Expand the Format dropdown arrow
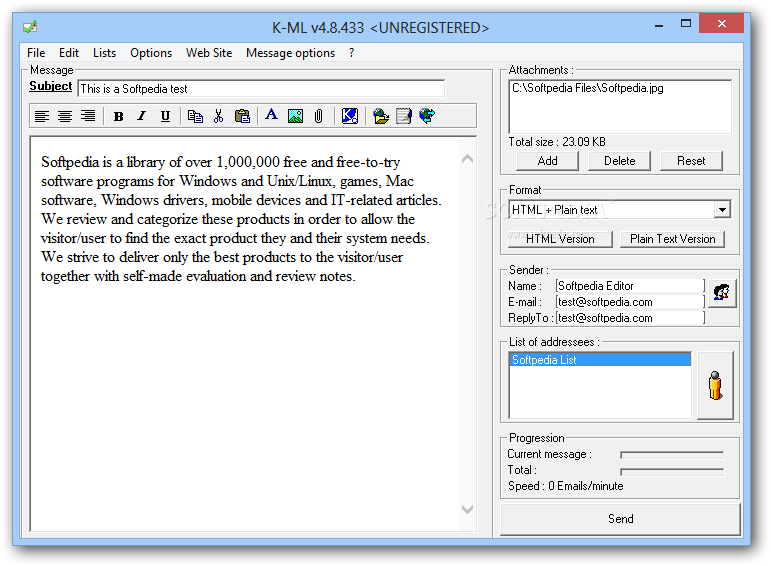771x566 pixels. (722, 210)
